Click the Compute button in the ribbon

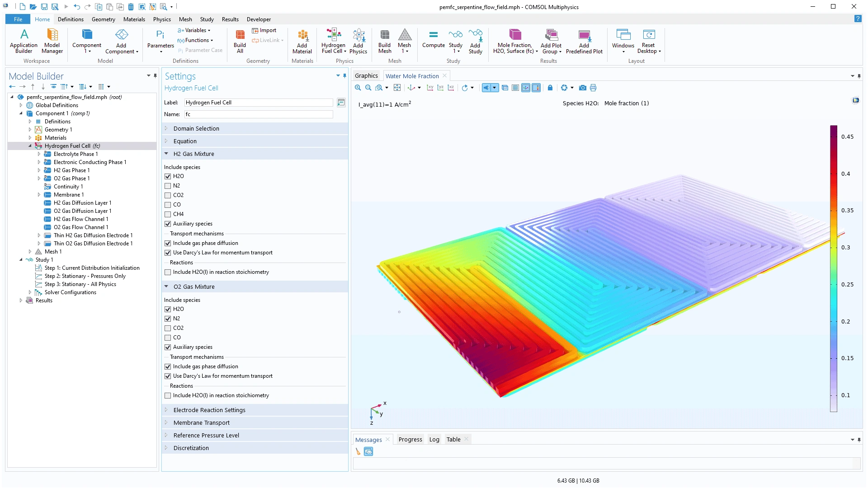coord(433,39)
